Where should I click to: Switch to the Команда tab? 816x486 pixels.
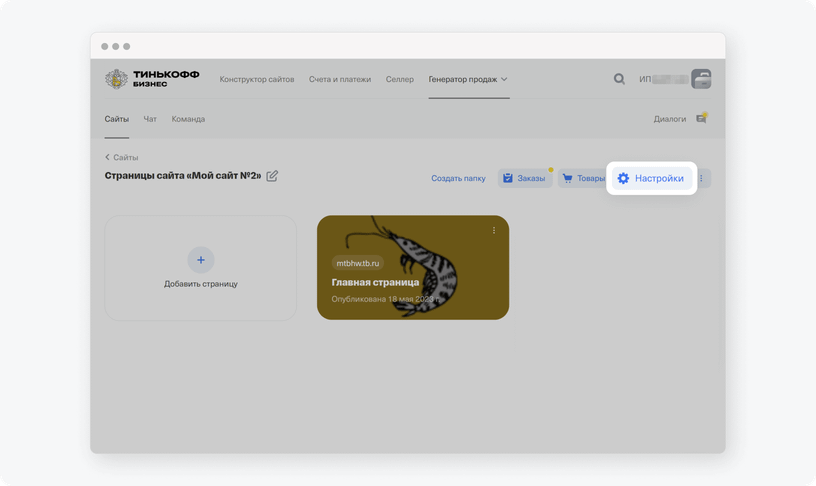coord(188,119)
